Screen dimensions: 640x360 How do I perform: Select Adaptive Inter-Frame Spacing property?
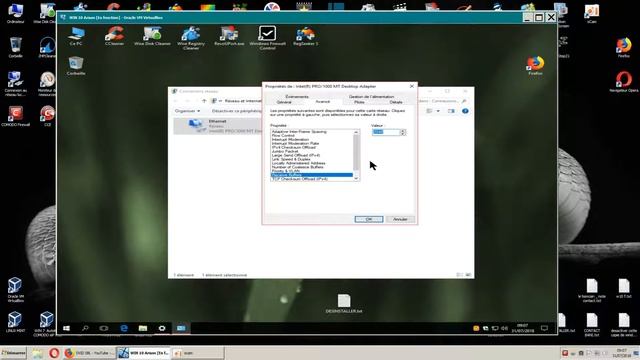click(x=312, y=132)
